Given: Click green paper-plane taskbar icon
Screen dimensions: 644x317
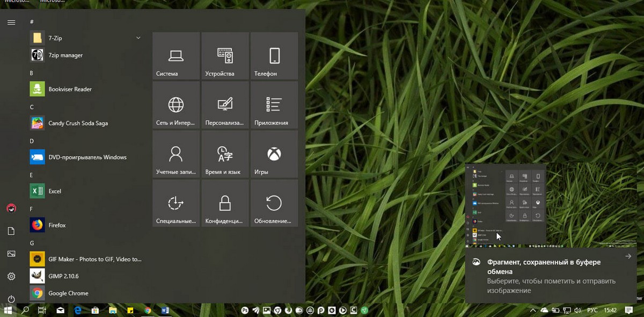Looking at the screenshot, I should pos(364,310).
